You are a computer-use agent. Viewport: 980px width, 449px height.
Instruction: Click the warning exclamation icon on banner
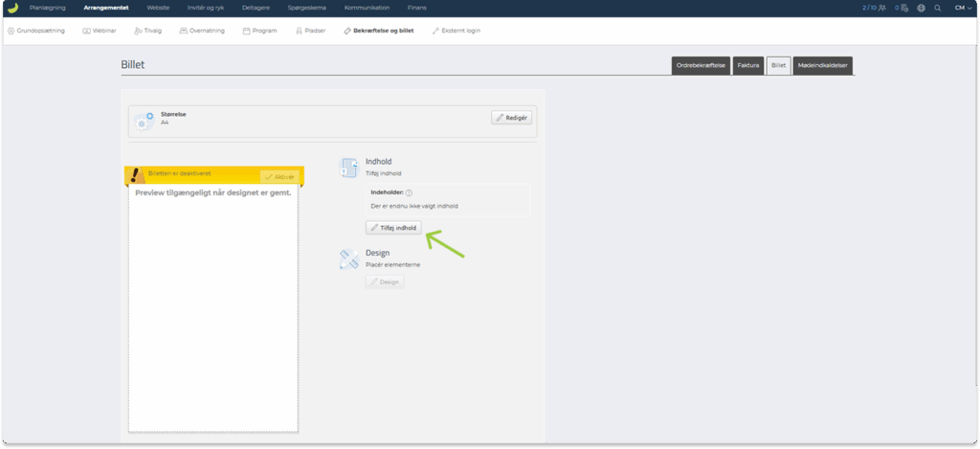[138, 175]
